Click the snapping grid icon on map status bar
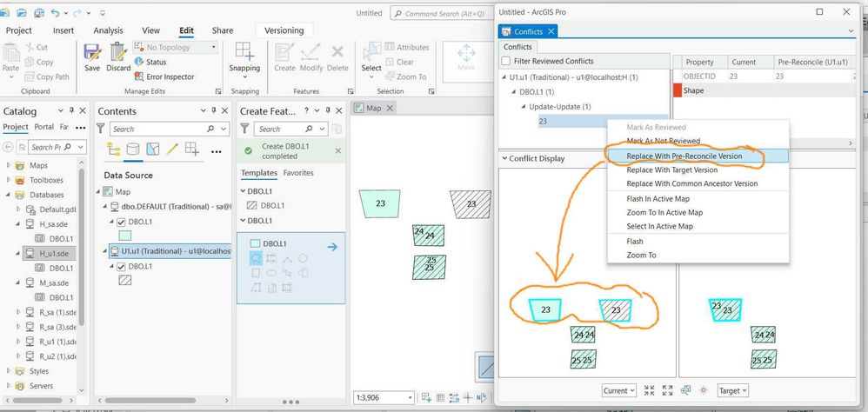This screenshot has height=412, width=868. (427, 397)
